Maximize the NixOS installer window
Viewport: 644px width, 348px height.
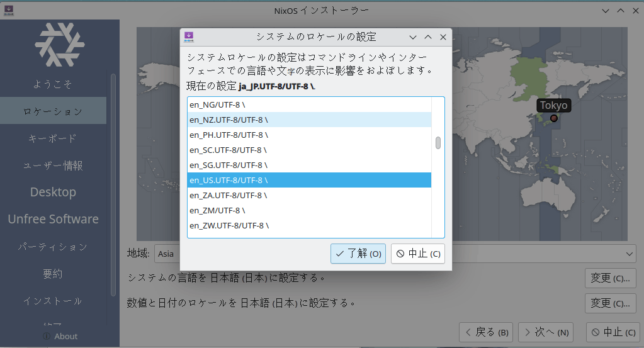click(621, 11)
